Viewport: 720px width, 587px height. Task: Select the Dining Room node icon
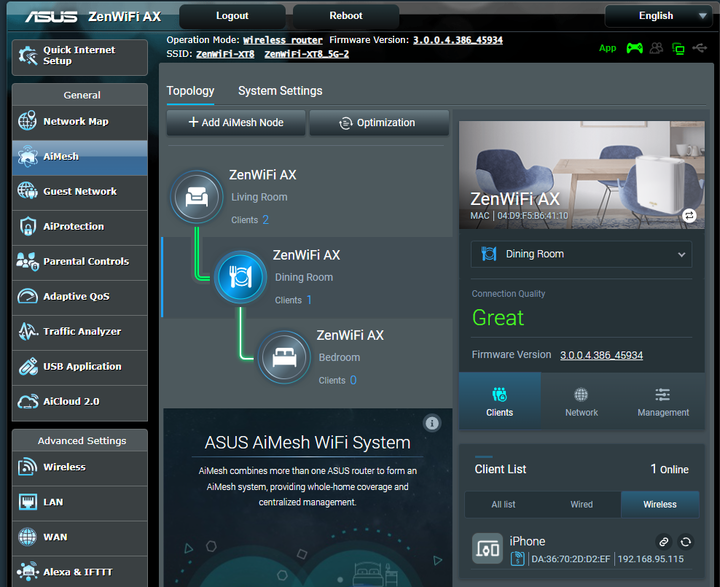(240, 277)
